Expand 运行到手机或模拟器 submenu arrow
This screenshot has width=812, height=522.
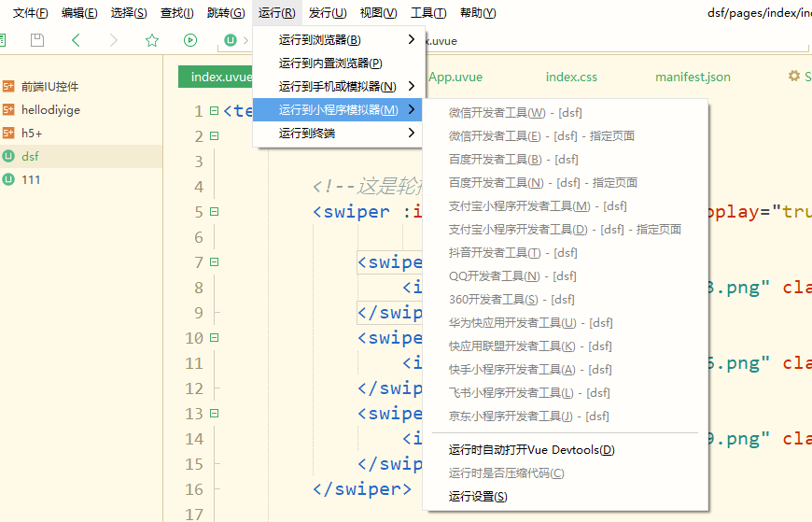point(412,86)
